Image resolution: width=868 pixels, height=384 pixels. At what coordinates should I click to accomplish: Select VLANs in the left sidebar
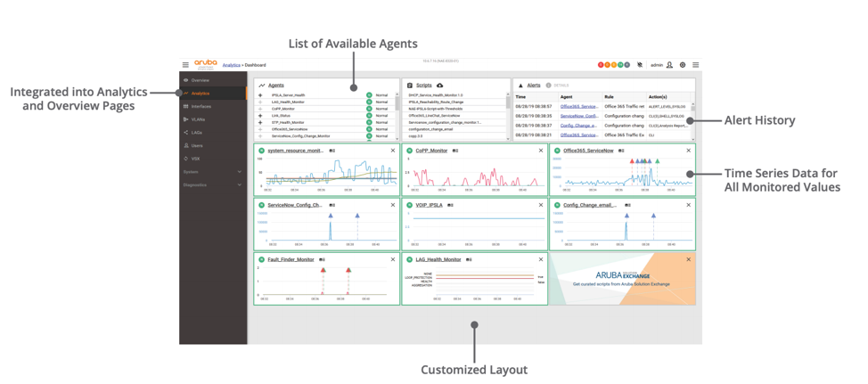pos(197,119)
